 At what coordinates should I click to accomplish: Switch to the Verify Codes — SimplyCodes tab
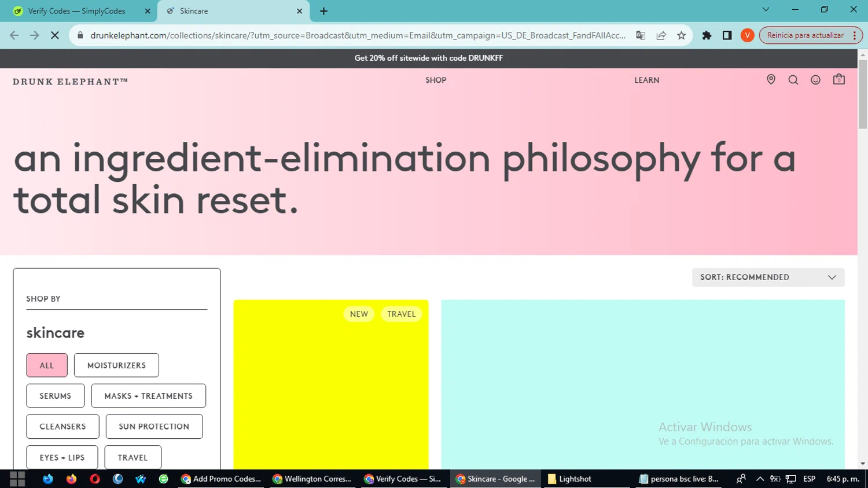pyautogui.click(x=78, y=11)
